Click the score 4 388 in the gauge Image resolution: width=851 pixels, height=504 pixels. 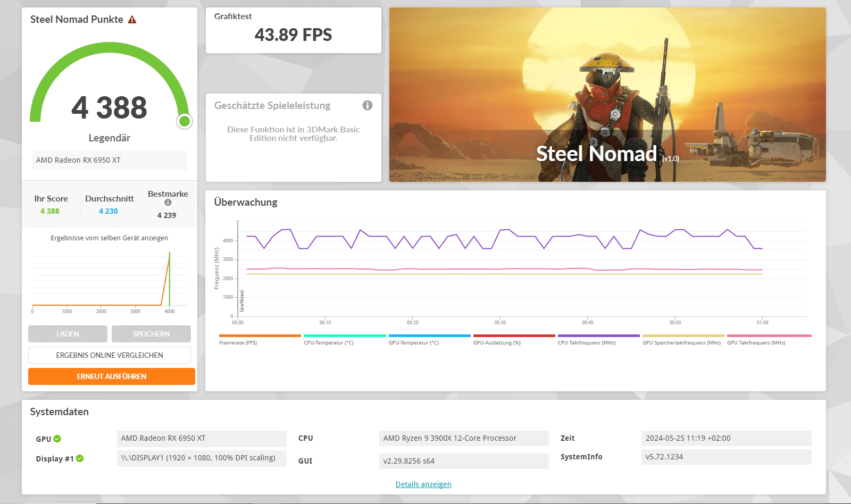pyautogui.click(x=109, y=107)
